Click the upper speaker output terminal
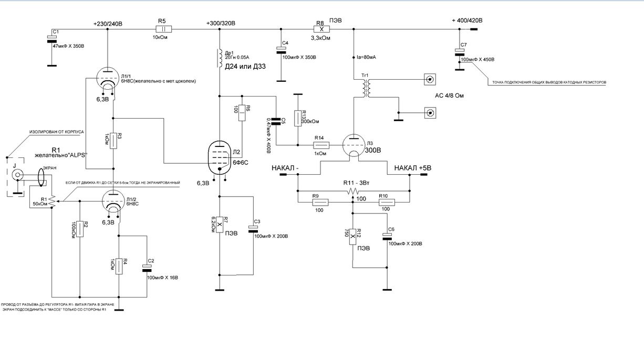Image resolution: width=644 pixels, height=361 pixels. pyautogui.click(x=430, y=79)
